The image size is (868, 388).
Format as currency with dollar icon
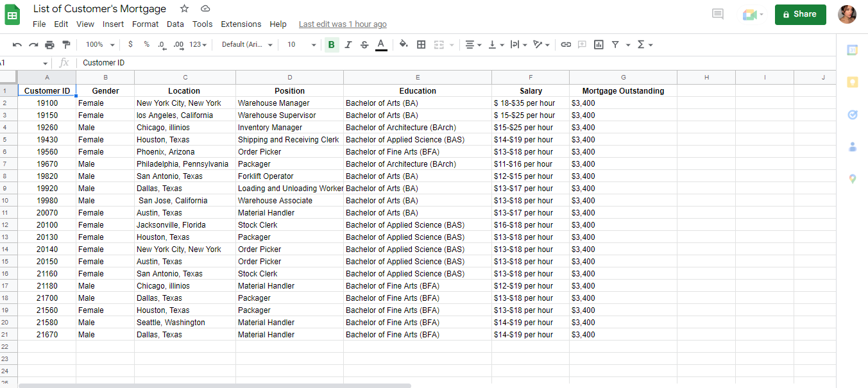click(131, 44)
